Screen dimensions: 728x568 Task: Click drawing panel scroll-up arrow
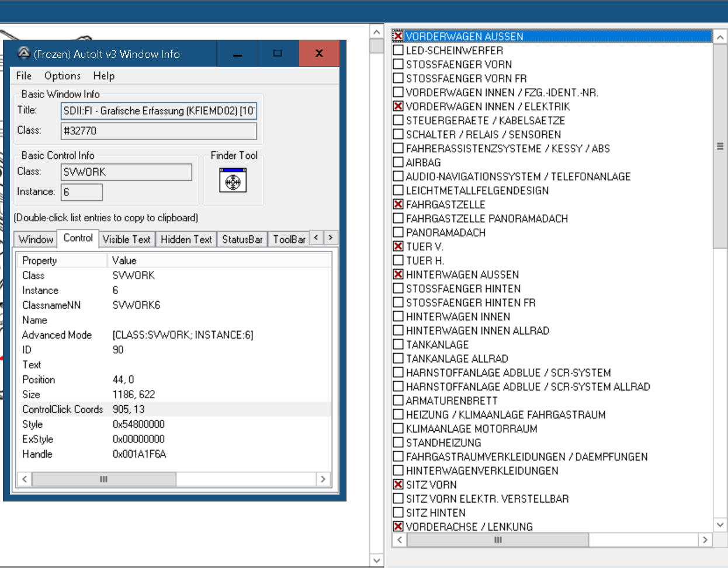[x=377, y=32]
